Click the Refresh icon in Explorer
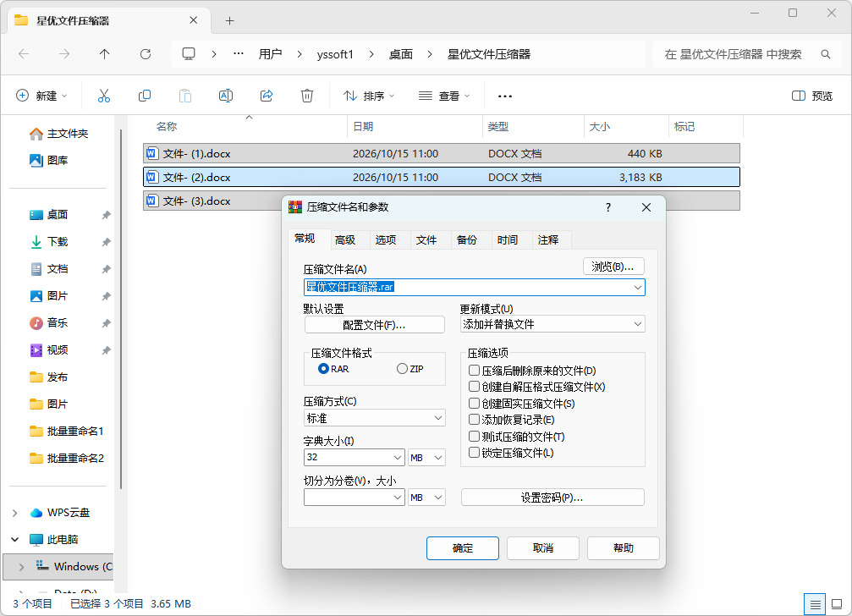The width and height of the screenshot is (852, 616). tap(145, 54)
